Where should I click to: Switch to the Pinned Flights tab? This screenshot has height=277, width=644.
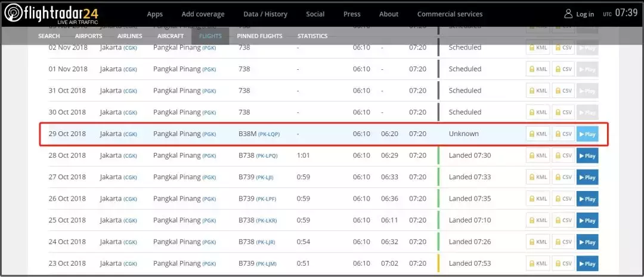(259, 36)
